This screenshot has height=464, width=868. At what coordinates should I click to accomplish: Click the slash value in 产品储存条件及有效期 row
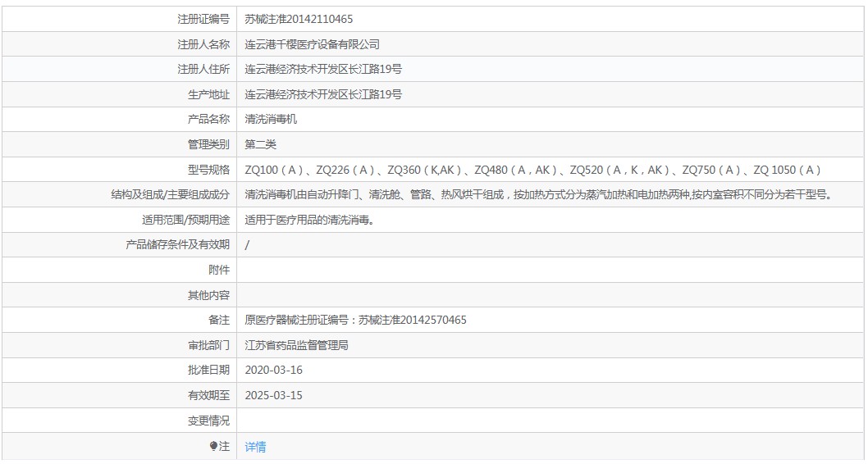247,245
